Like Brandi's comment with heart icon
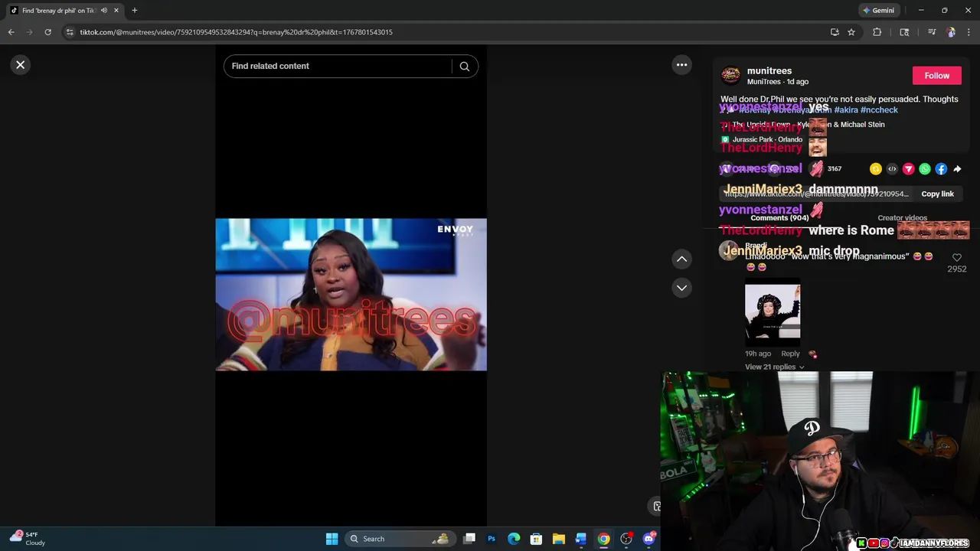 point(956,258)
